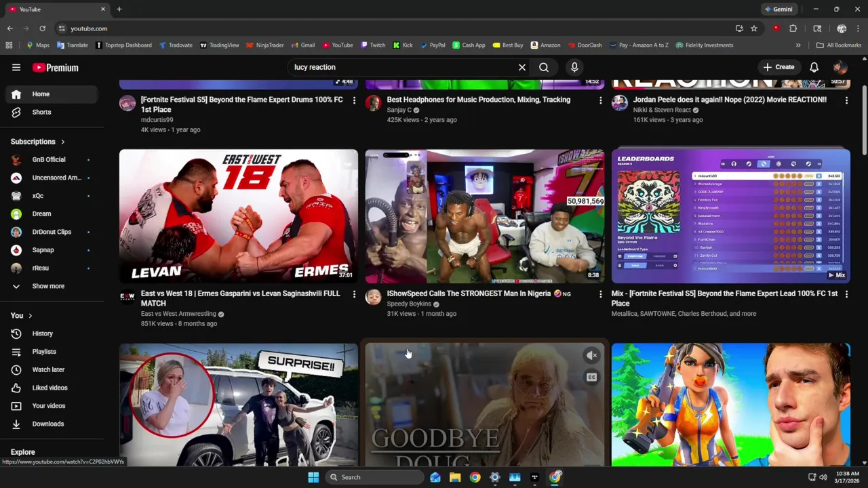Open Fidelity Investments bookmark
868x488 pixels.
pyautogui.click(x=704, y=45)
